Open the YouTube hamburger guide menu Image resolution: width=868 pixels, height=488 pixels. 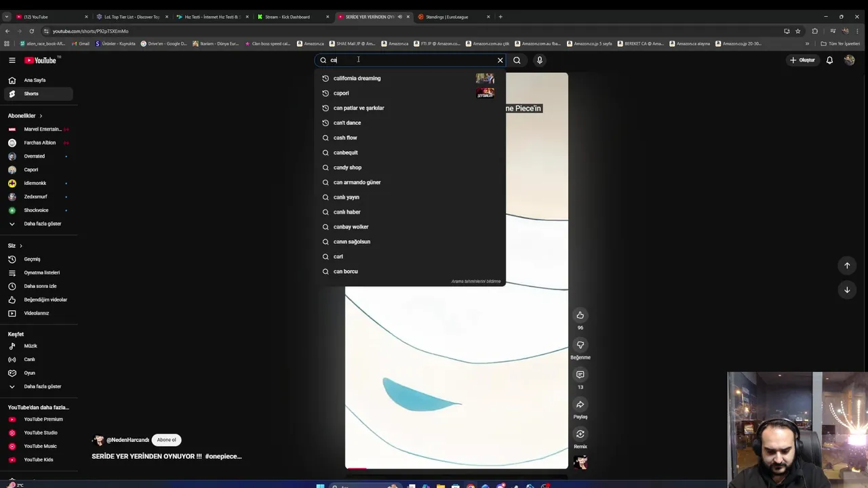(x=12, y=60)
